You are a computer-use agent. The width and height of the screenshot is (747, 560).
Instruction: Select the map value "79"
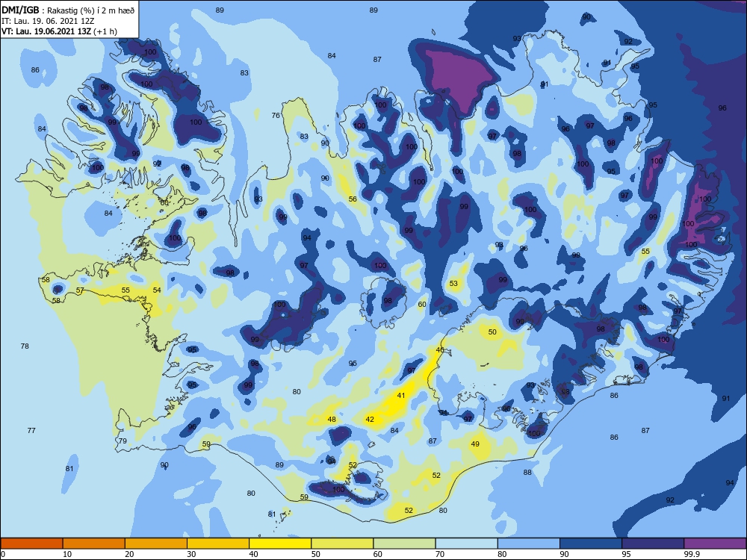[123, 441]
